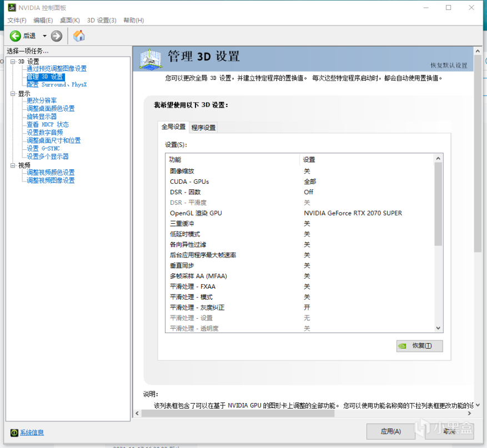Click the System Information icon

click(14, 432)
